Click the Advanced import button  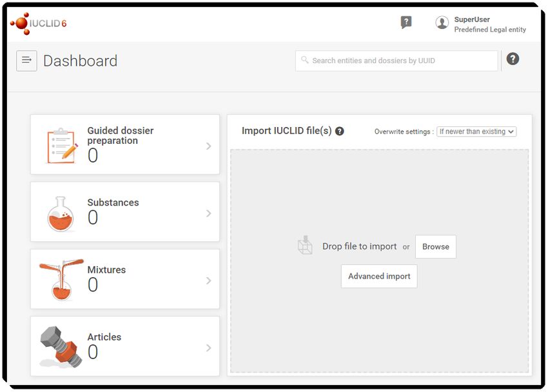379,277
